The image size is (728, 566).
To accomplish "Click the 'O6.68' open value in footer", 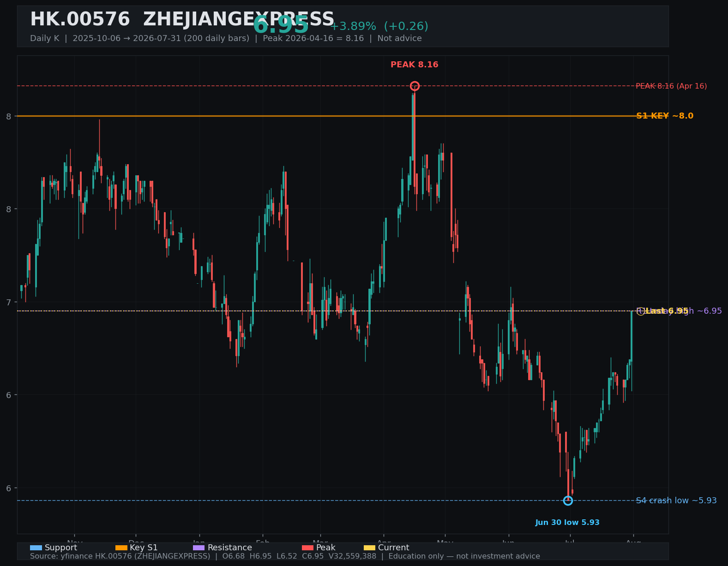I will point(234,556).
